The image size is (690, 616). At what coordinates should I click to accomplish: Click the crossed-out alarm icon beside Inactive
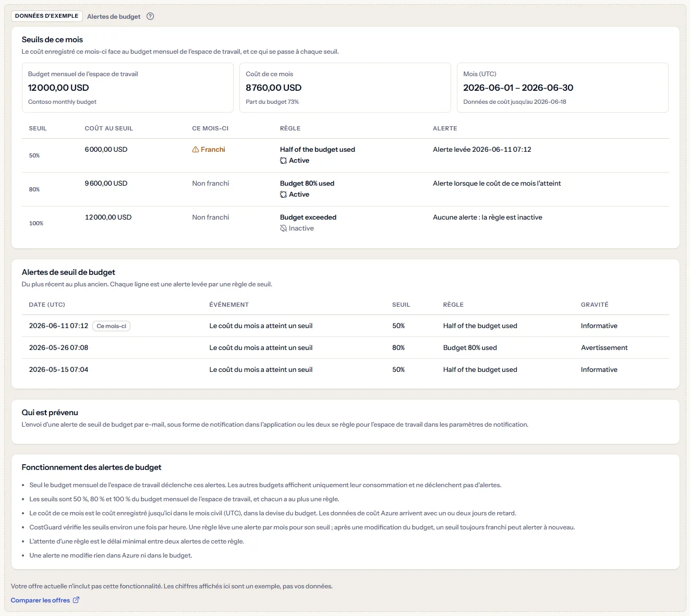[x=283, y=228]
